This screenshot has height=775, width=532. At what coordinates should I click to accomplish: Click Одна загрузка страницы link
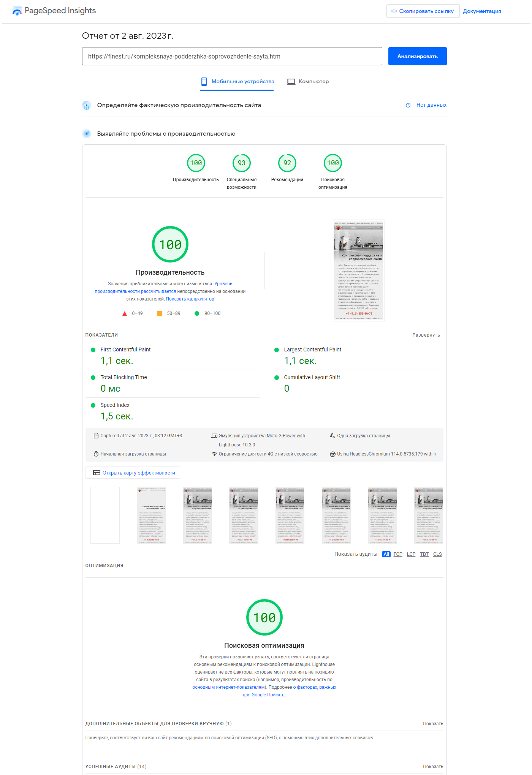click(x=364, y=436)
